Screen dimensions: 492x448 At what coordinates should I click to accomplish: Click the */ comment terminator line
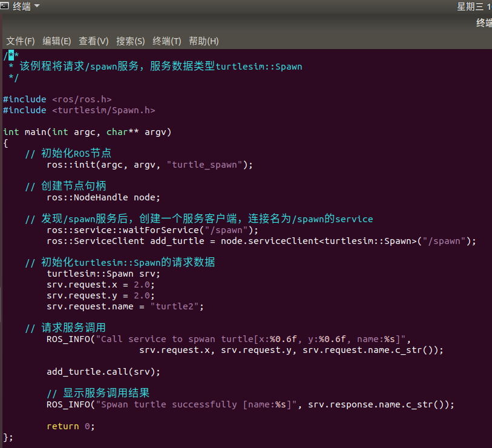point(13,77)
